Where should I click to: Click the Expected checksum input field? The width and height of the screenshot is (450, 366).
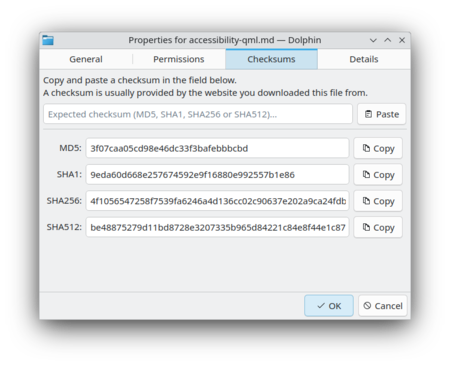coord(198,114)
